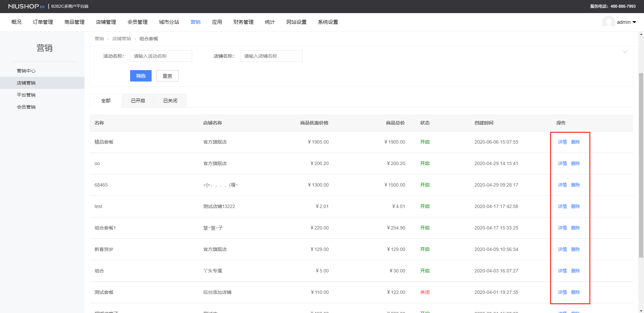Viewport: 644px width, 313px height.
Task: Delete the 68465 row
Action: [x=576, y=185]
